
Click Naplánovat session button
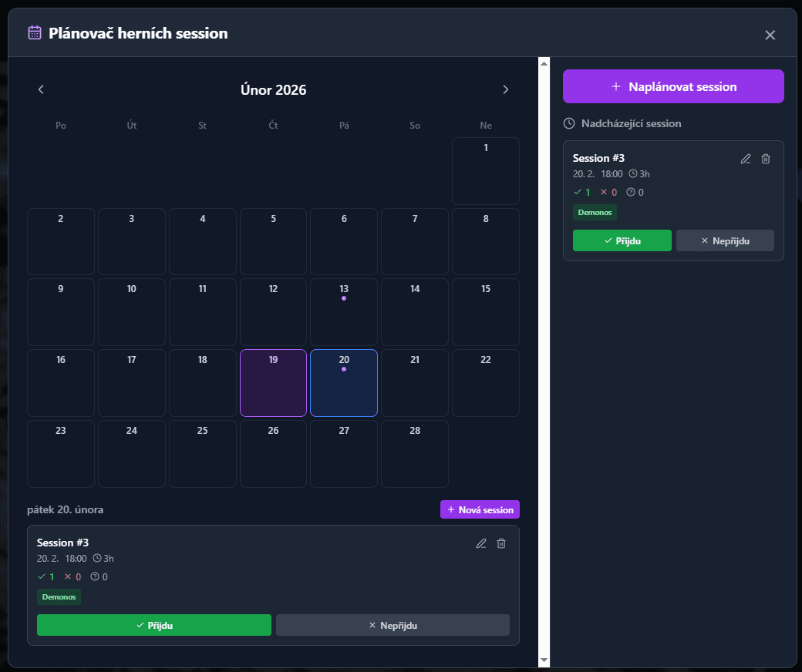point(673,86)
